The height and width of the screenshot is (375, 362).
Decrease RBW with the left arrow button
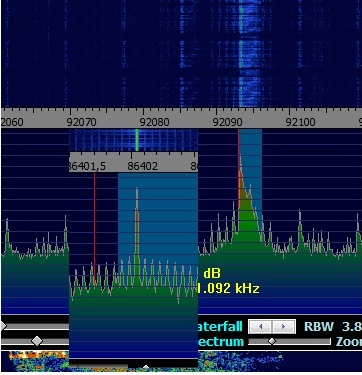(260, 327)
